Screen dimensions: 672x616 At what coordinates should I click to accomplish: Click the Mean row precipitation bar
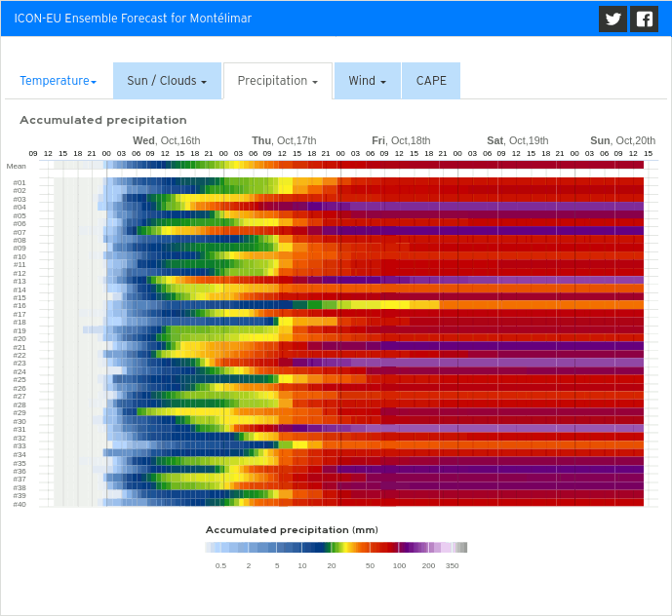[x=373, y=166]
